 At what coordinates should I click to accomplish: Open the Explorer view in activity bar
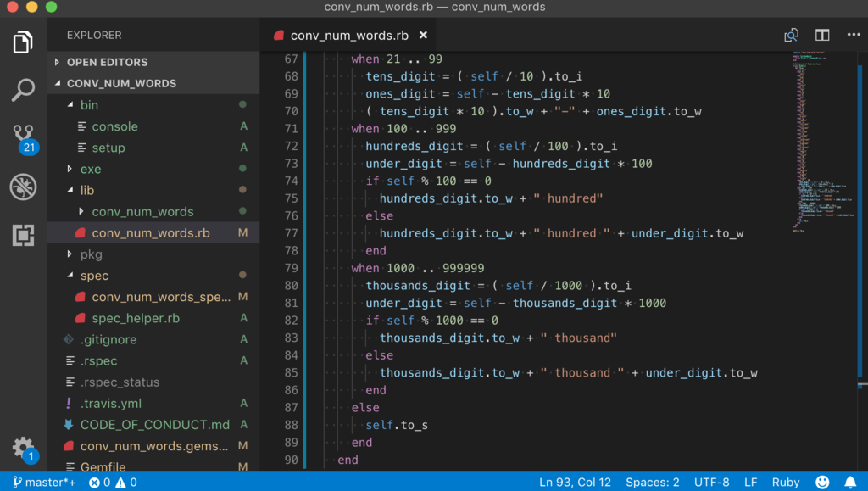23,42
